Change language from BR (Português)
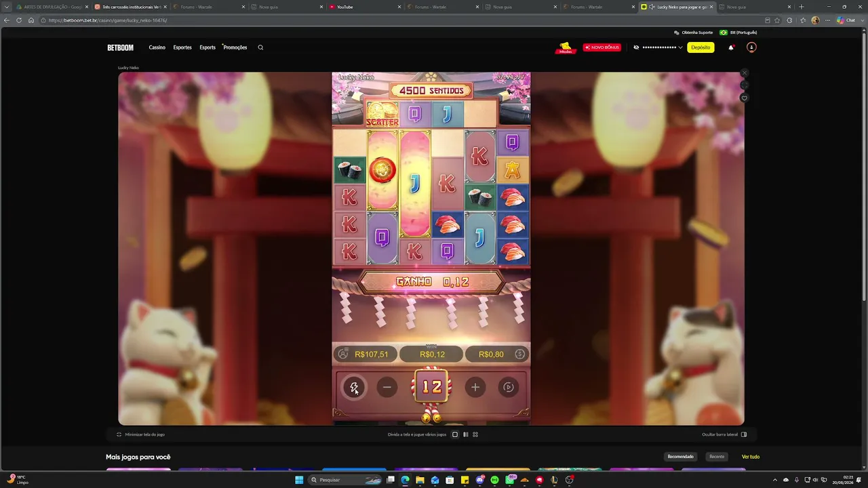 click(x=738, y=33)
